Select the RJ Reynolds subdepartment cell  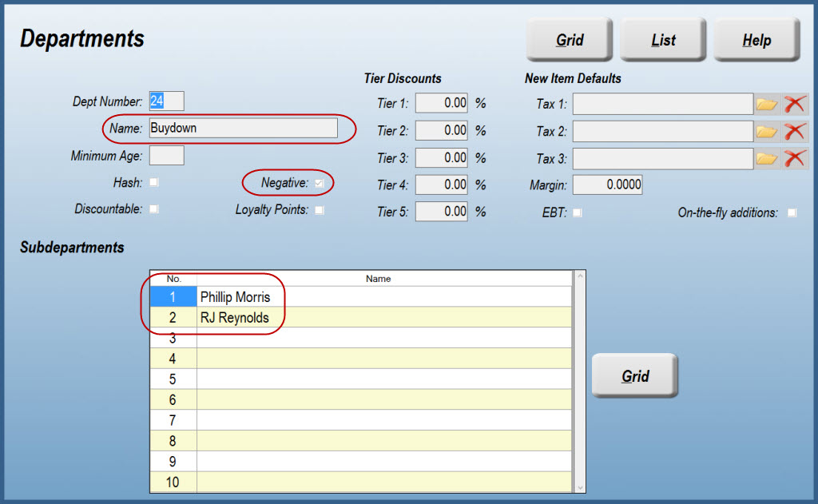click(x=384, y=317)
